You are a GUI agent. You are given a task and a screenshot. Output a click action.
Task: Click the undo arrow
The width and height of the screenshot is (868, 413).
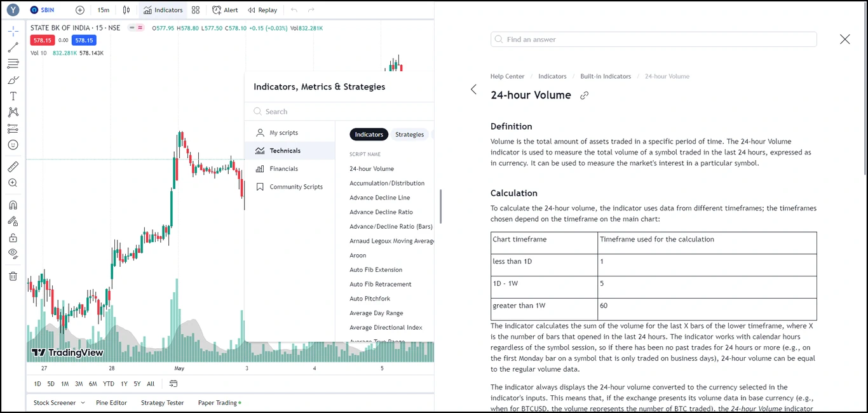[x=294, y=10]
